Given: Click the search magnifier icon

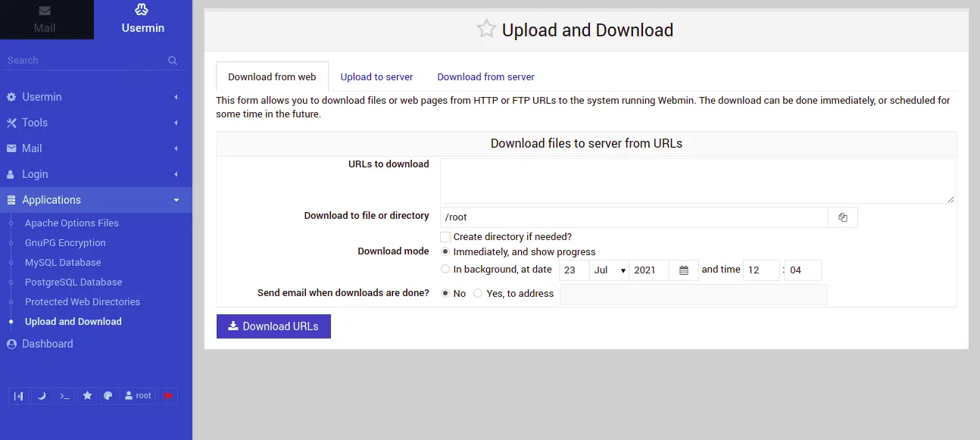Looking at the screenshot, I should click(x=173, y=61).
